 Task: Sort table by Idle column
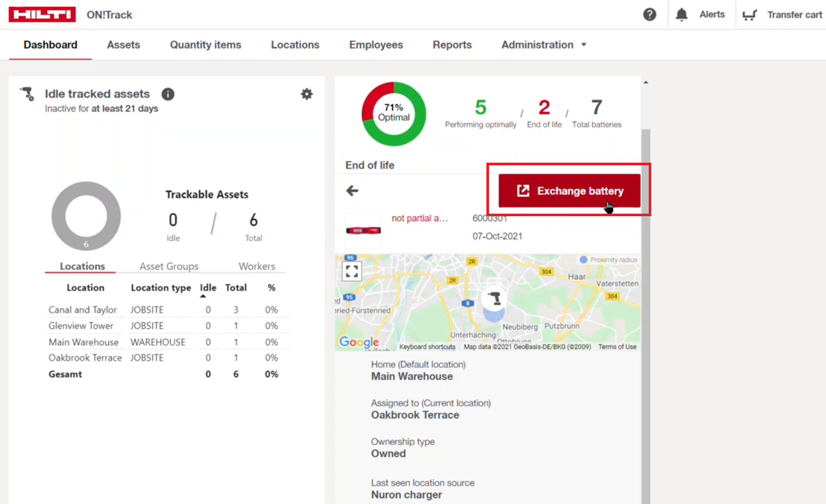click(208, 288)
